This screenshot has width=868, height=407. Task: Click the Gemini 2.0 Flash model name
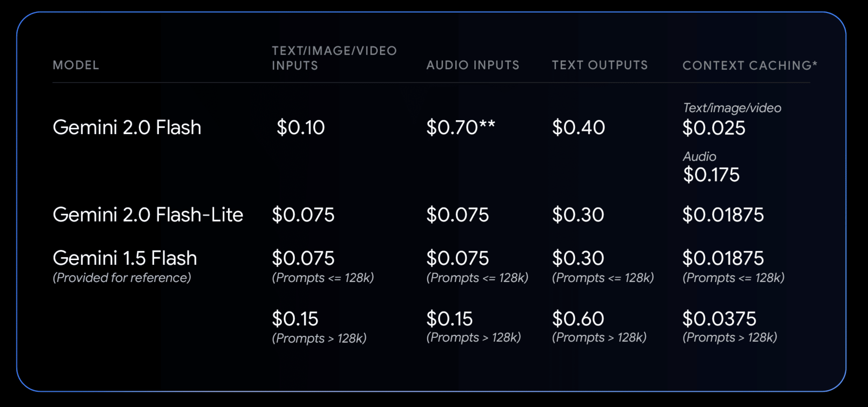click(x=127, y=127)
